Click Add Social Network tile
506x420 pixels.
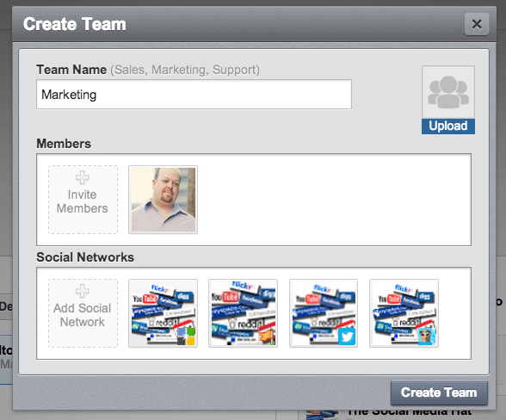[83, 313]
